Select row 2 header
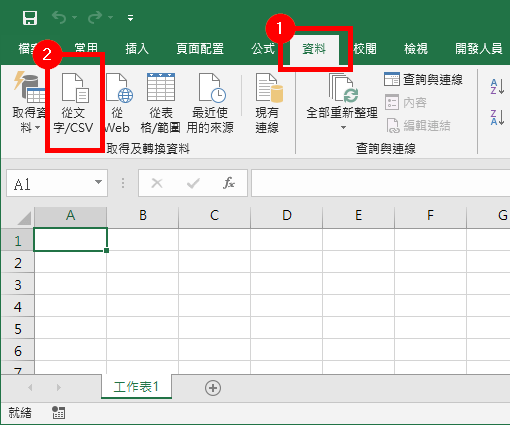The image size is (510, 425). tap(18, 262)
